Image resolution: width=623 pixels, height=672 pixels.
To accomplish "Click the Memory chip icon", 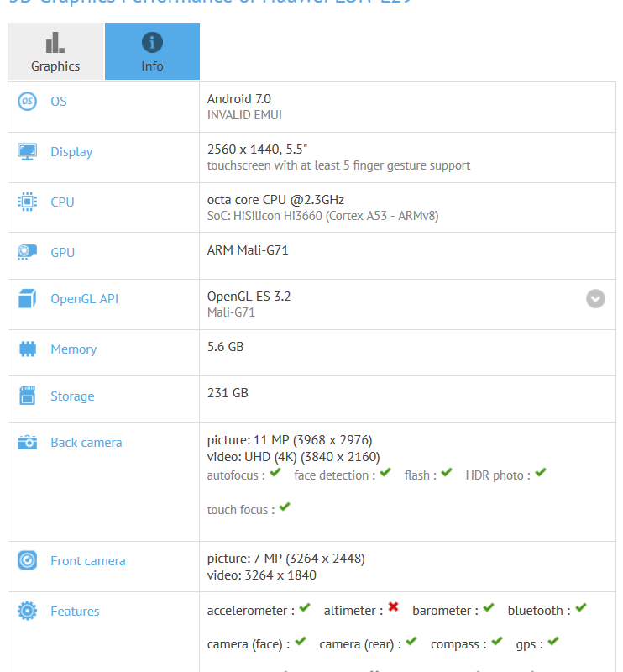I will (28, 349).
